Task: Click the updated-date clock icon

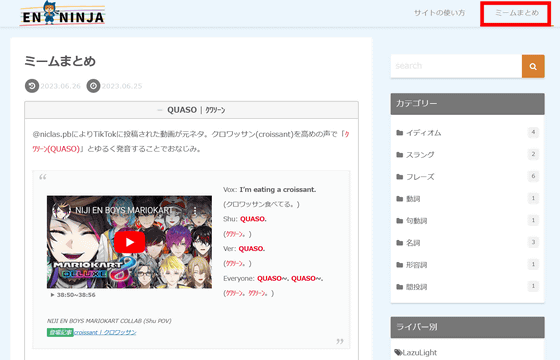Action: coord(32,86)
